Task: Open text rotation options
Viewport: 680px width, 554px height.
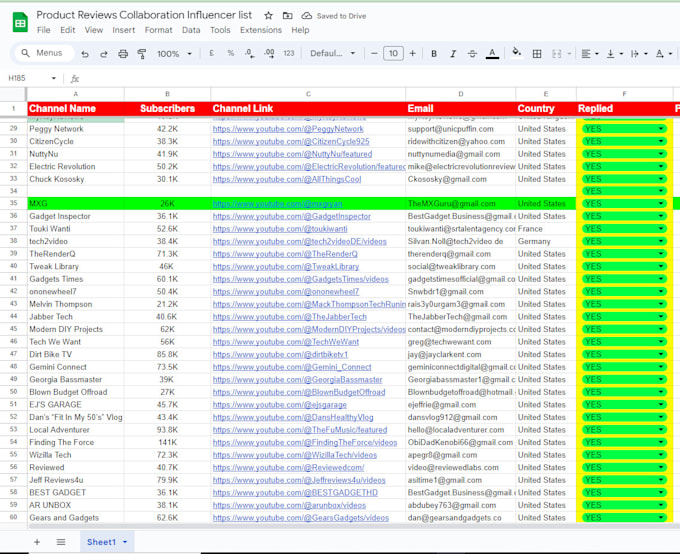Action: (664, 53)
